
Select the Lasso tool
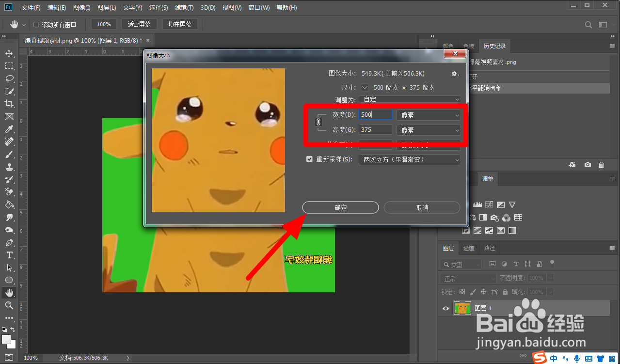(9, 79)
